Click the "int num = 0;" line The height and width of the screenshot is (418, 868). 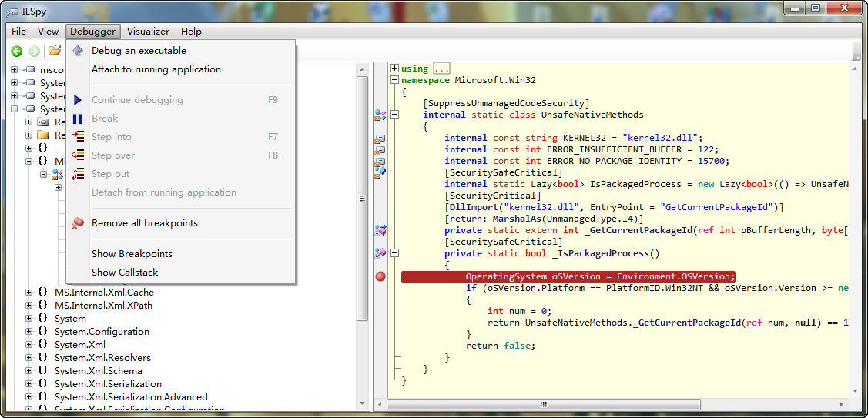pos(520,311)
